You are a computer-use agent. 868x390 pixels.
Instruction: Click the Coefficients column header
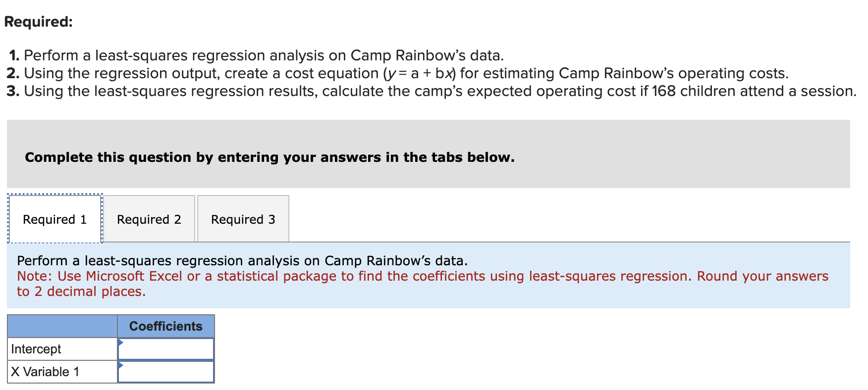coord(166,326)
